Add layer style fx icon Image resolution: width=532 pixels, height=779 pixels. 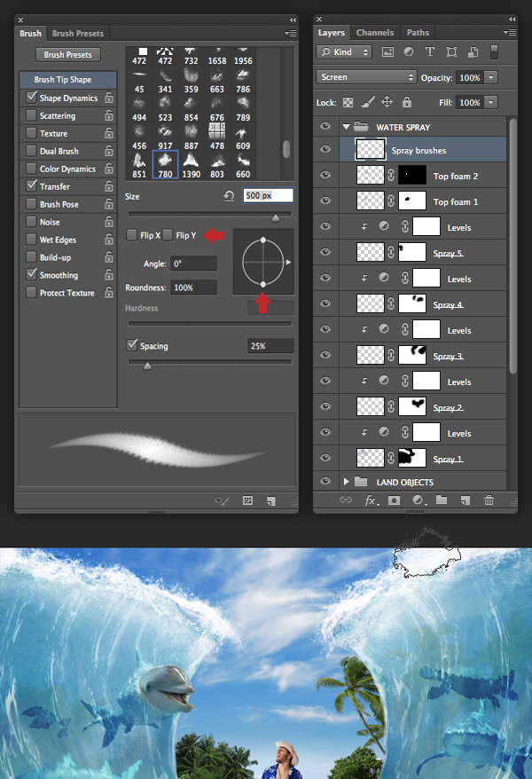tap(372, 500)
